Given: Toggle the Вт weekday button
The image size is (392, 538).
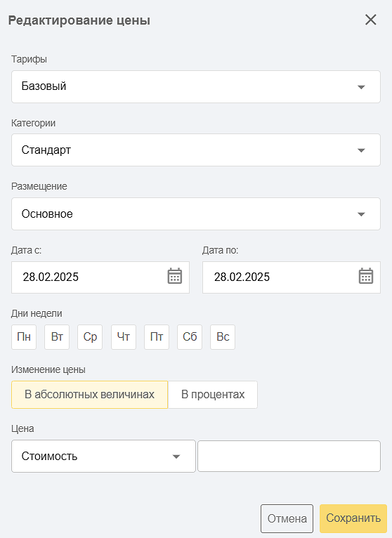Looking at the screenshot, I should (57, 337).
